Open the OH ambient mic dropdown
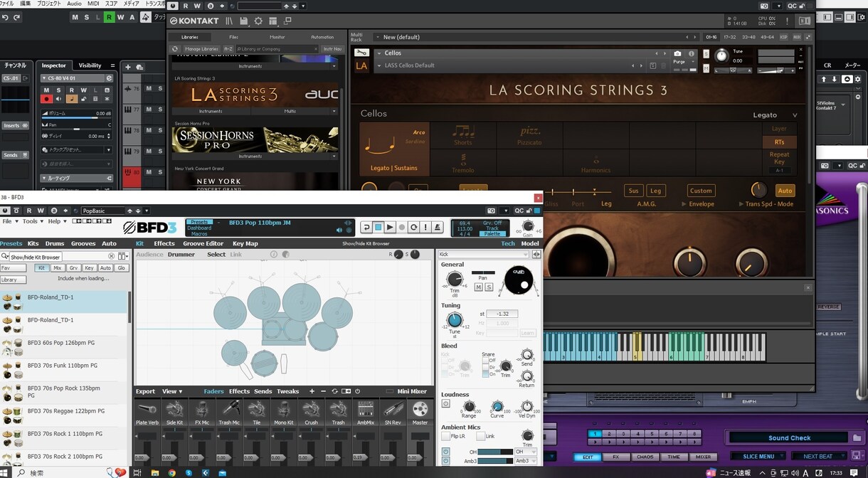Viewport: 868px width, 478px height. [526, 452]
